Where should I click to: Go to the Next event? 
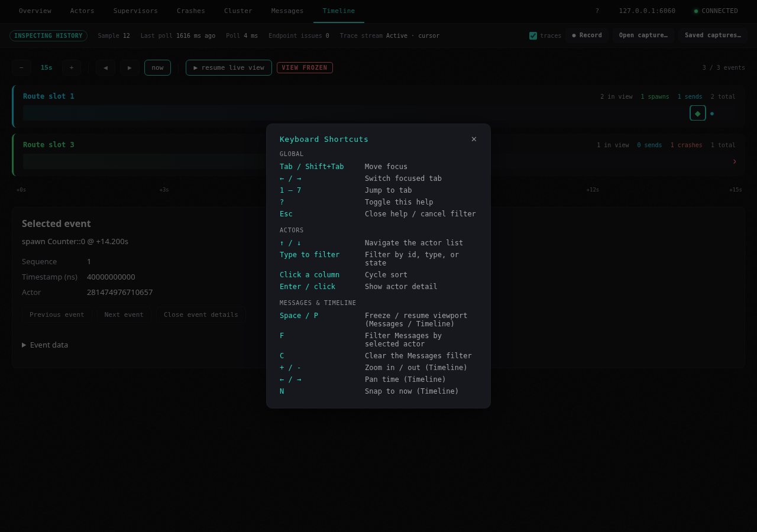124,314
